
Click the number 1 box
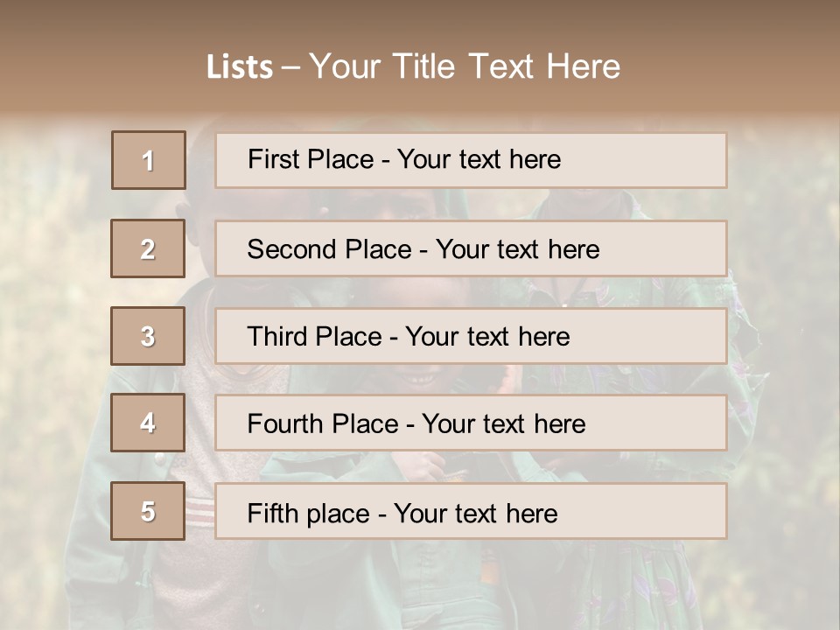[x=149, y=160]
